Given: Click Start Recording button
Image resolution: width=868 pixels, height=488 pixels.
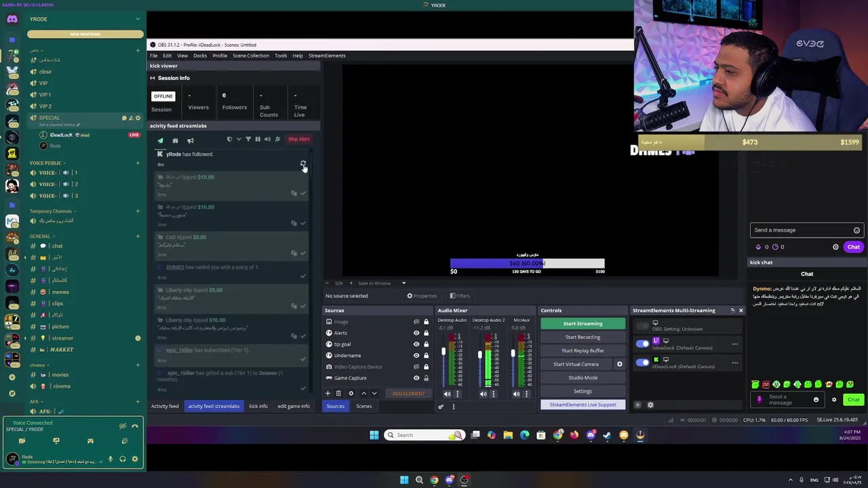Looking at the screenshot, I should tap(583, 337).
